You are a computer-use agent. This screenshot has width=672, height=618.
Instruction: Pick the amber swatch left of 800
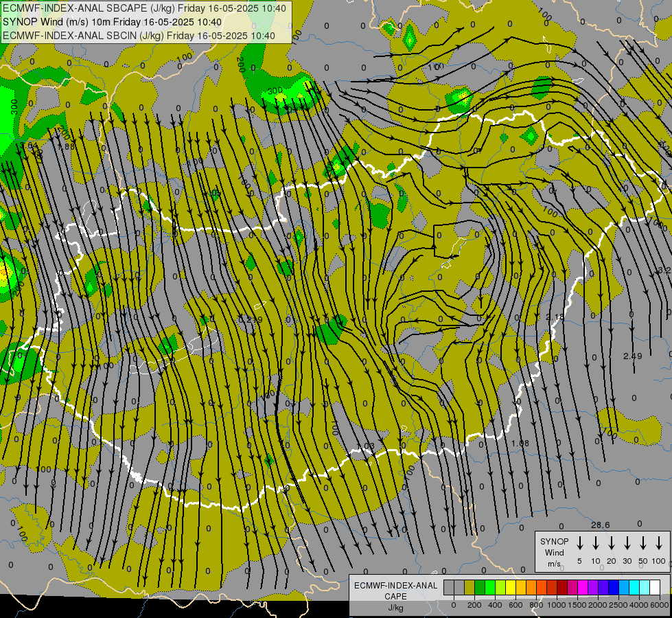pyautogui.click(x=531, y=587)
